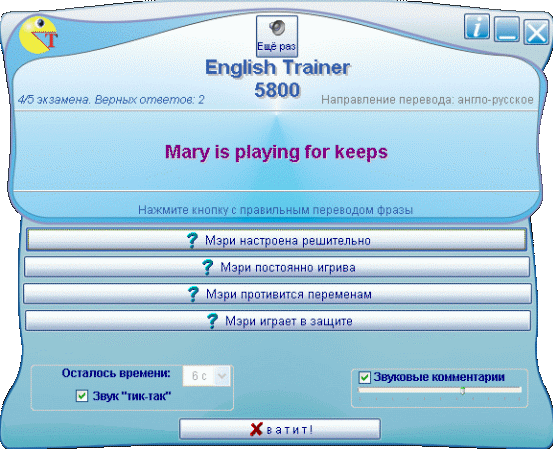The image size is (553, 449).
Task: Click question mark icon beside Мэри играет в защите
Action: [212, 321]
